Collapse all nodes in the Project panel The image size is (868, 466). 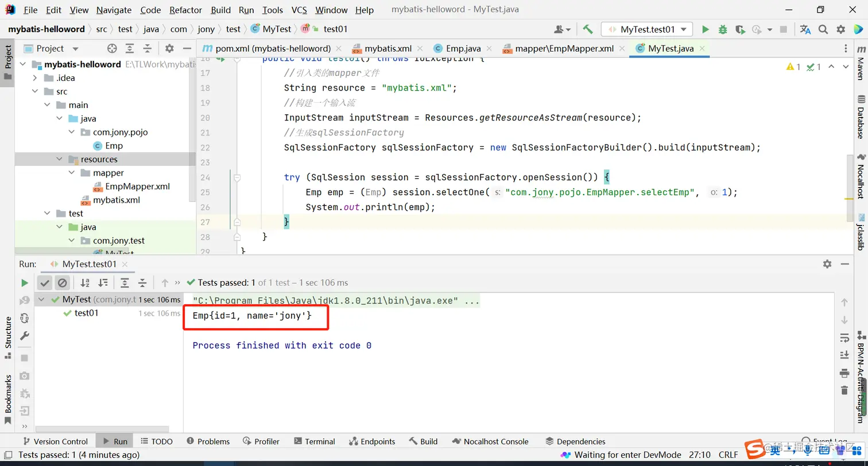tap(148, 49)
